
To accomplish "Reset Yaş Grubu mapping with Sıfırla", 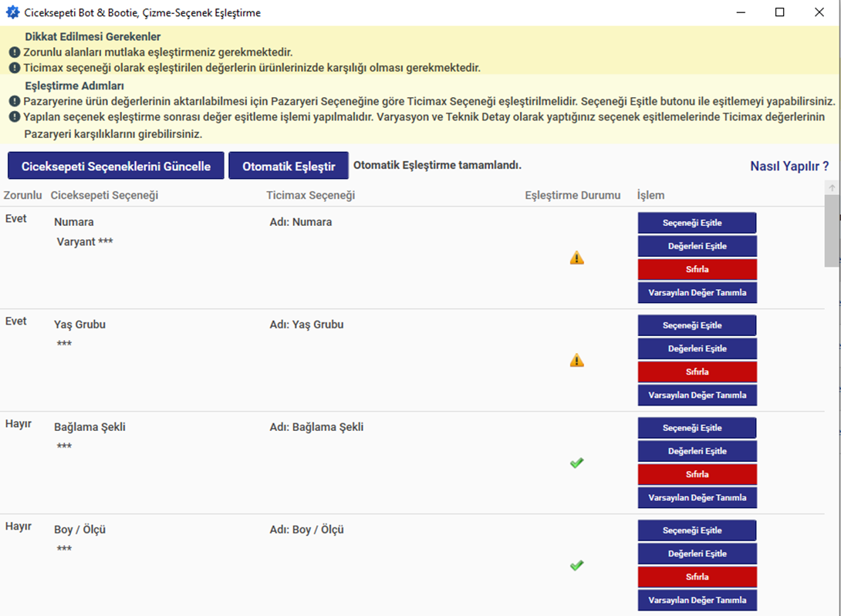I will point(697,372).
